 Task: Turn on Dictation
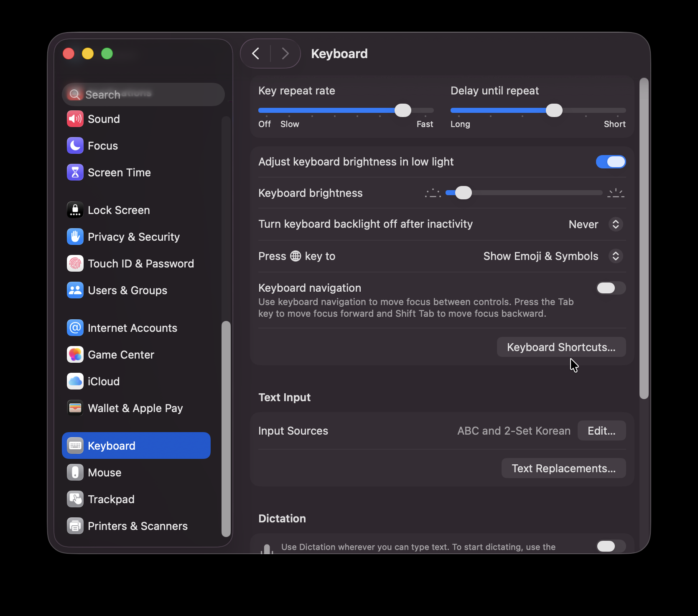[611, 546]
